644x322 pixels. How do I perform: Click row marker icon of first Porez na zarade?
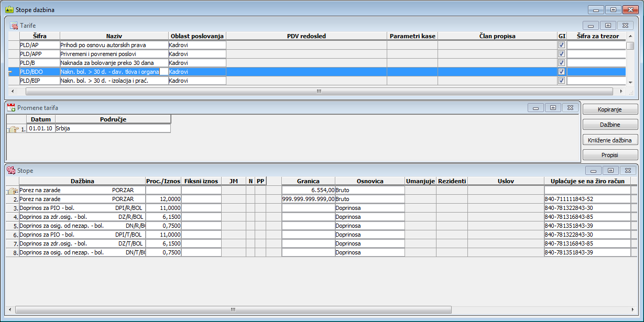[x=13, y=191]
